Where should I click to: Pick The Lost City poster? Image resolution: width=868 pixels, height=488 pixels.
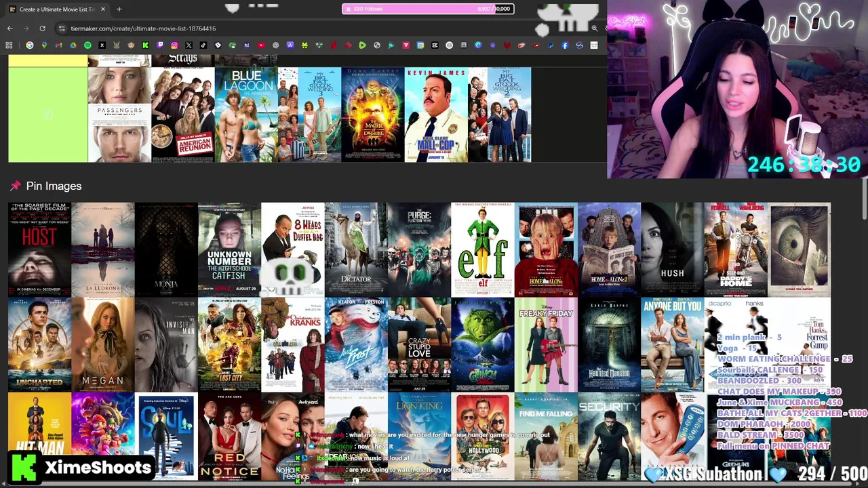coord(229,344)
